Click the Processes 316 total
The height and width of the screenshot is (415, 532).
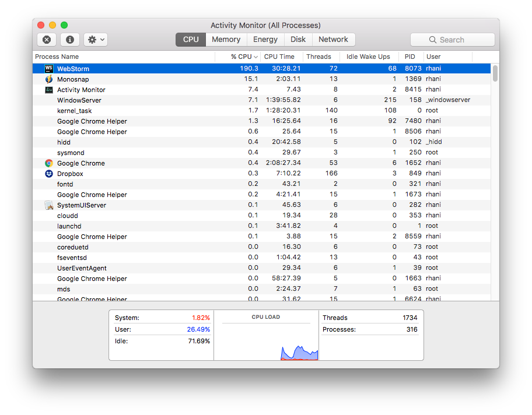(412, 329)
